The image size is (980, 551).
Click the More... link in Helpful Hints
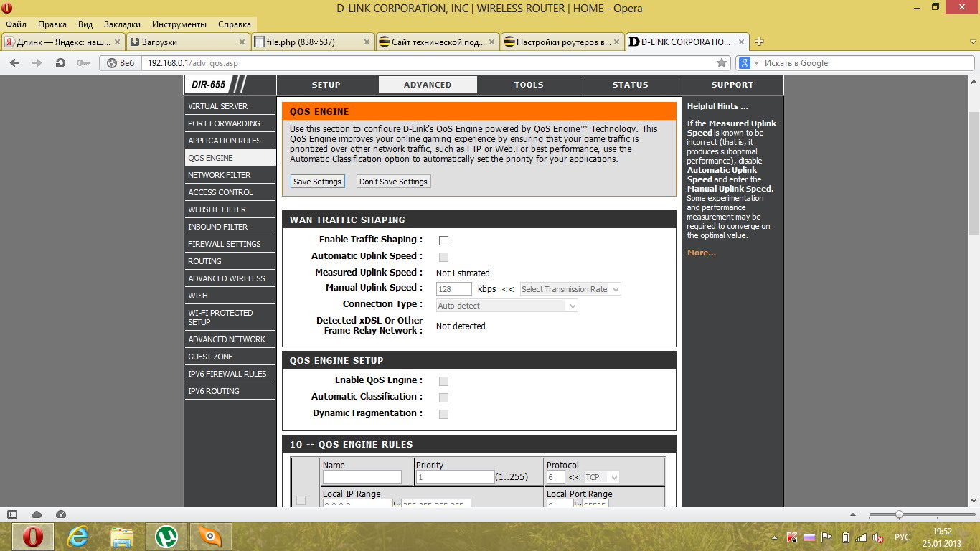(701, 253)
